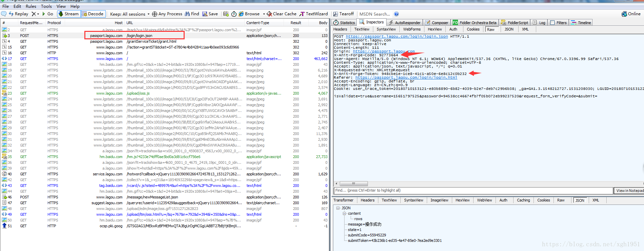Open the Origin passport.lagou.com link
644x251 pixels.
384,51
